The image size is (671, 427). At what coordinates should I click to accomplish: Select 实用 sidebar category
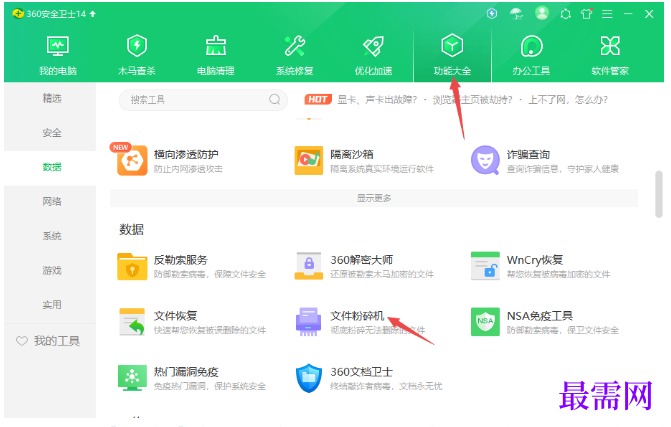click(x=52, y=305)
